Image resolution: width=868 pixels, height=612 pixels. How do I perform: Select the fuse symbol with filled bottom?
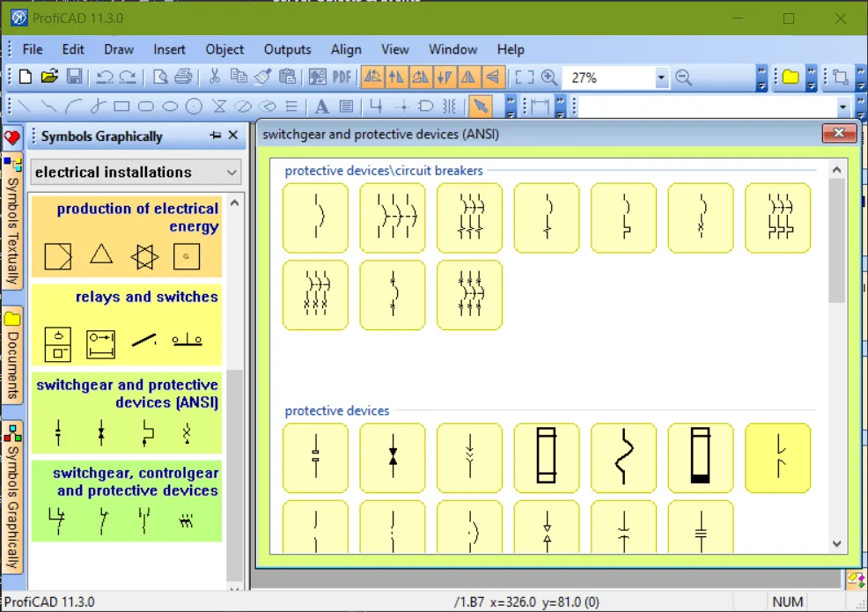coord(700,457)
